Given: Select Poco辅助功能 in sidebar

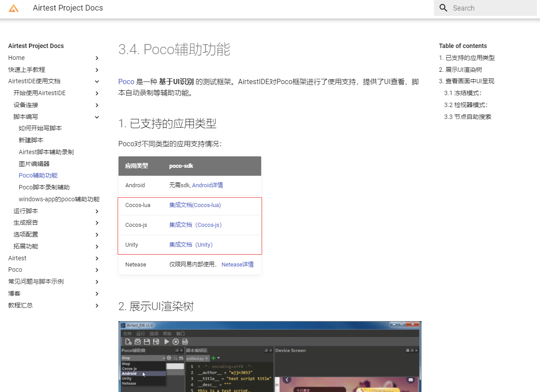Looking at the screenshot, I should [38, 175].
